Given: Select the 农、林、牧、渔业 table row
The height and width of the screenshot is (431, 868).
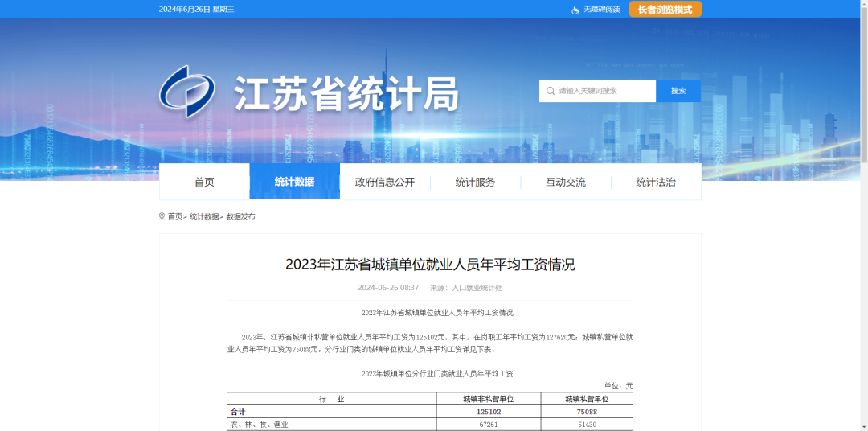Looking at the screenshot, I should (260, 424).
